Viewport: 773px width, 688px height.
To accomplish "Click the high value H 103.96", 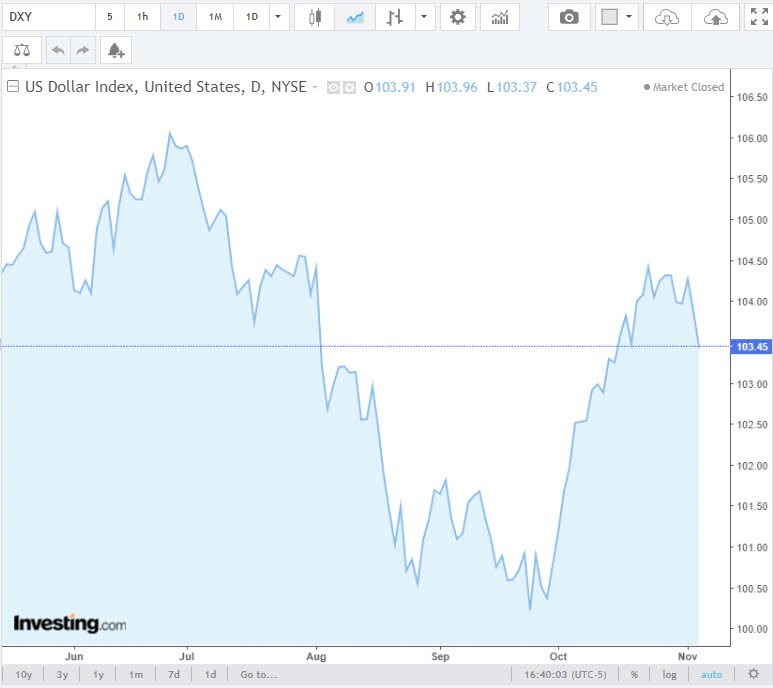I will tap(451, 87).
